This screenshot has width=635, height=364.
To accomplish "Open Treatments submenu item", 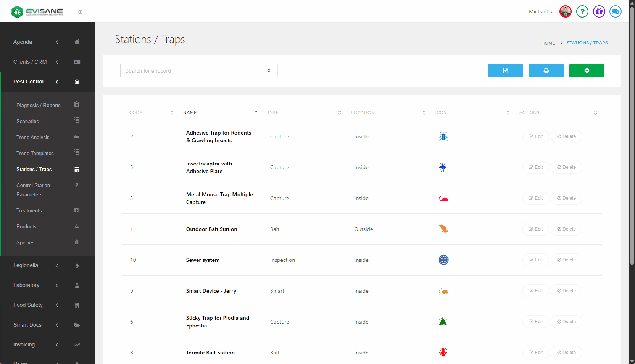I will pyautogui.click(x=29, y=210).
